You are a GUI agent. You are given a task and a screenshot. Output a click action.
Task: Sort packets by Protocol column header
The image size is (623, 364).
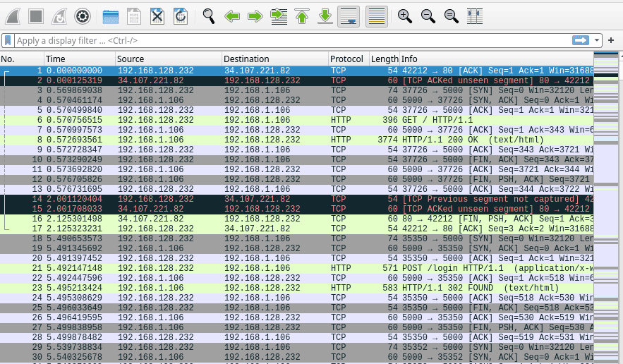click(347, 59)
